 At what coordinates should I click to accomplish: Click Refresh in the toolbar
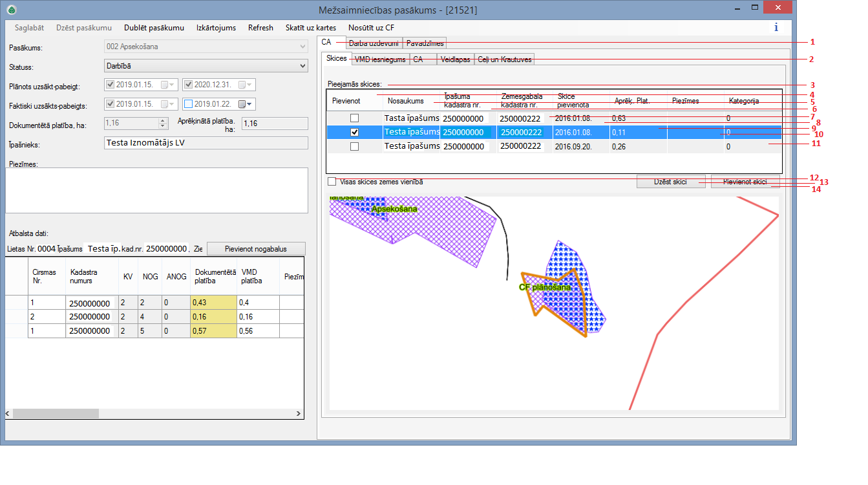click(x=260, y=28)
